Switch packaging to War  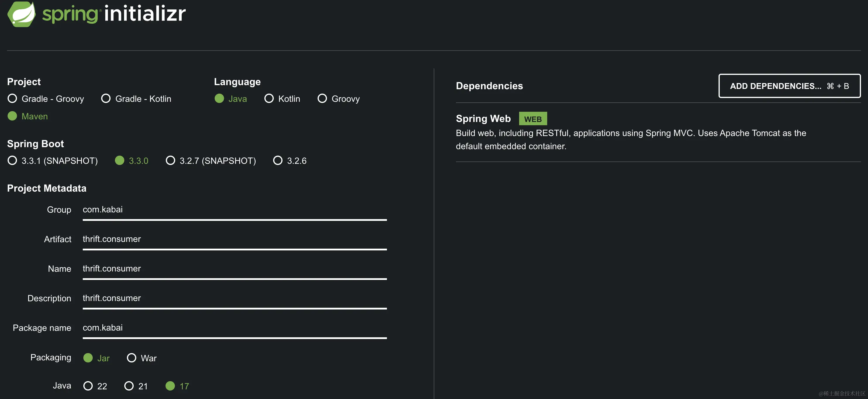(x=131, y=357)
